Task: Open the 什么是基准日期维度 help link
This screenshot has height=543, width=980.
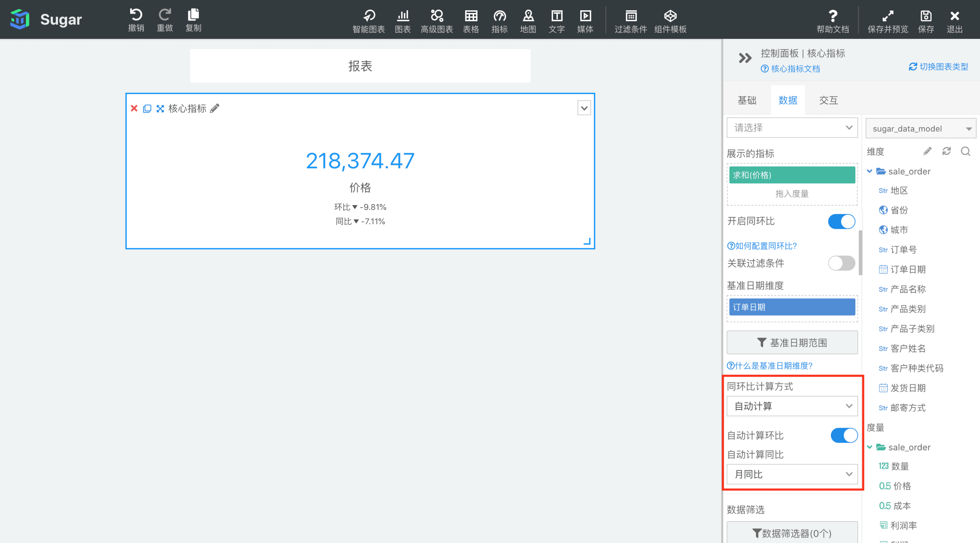Action: coord(770,366)
